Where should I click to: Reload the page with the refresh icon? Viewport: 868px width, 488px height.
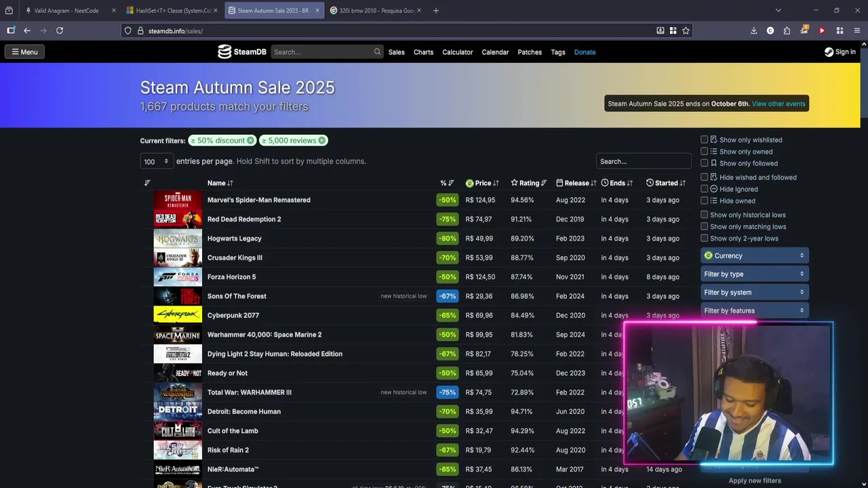[x=60, y=30]
